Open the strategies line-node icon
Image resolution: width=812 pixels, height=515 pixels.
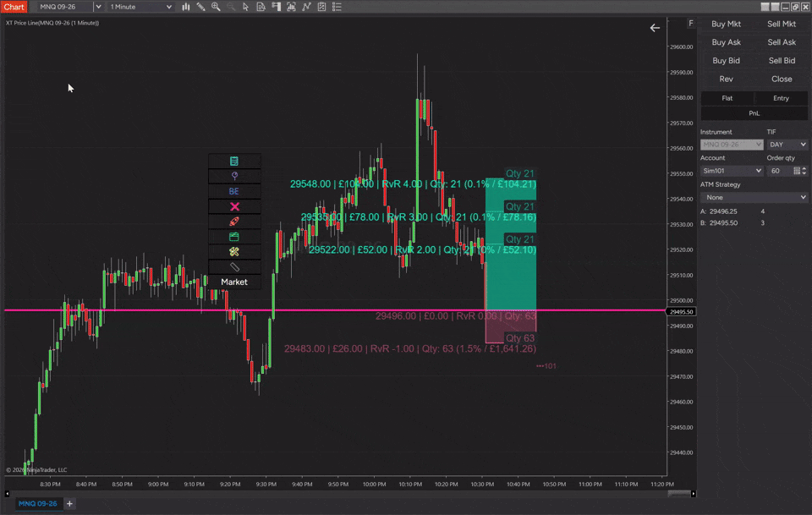coord(306,7)
